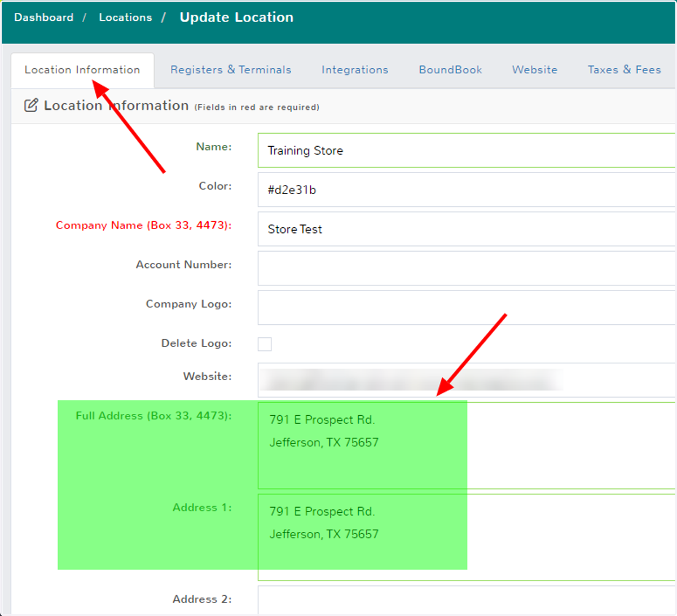Click inside the Full Address text area
Viewport: 677px width, 616px height.
467,446
